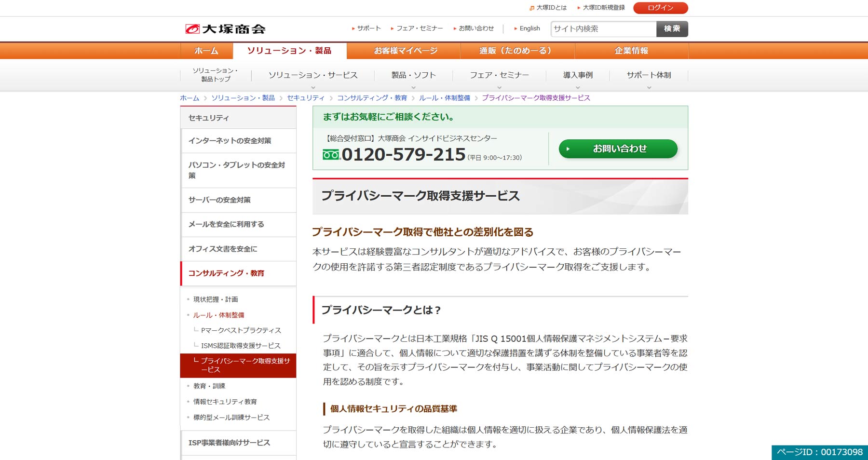Open 情報セキュリティ教育 sidebar item
The width and height of the screenshot is (868, 460).
[225, 402]
